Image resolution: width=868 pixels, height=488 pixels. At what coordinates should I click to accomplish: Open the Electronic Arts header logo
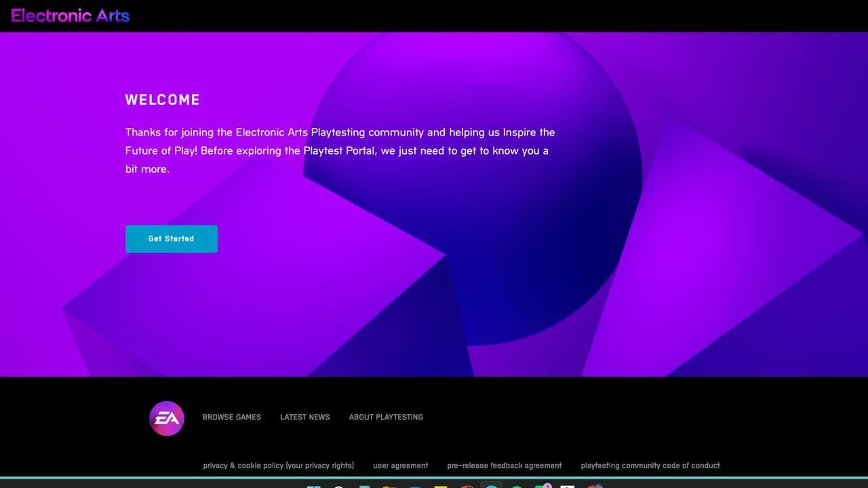(71, 16)
